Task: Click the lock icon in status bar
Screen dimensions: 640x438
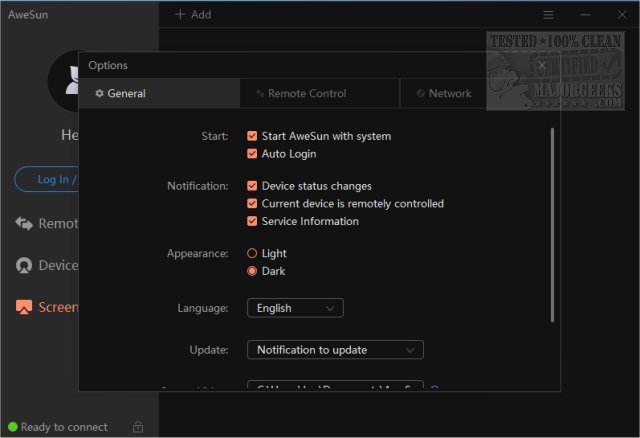Action: [137, 427]
